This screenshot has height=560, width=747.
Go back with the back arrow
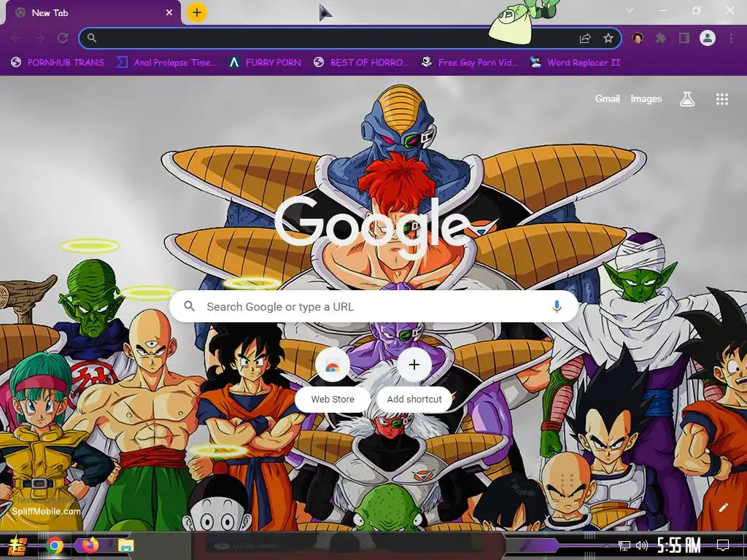(x=15, y=38)
